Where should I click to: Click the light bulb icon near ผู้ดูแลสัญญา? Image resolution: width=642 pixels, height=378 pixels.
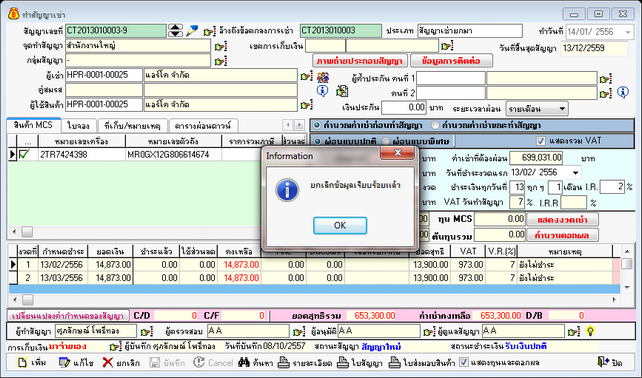point(590,331)
